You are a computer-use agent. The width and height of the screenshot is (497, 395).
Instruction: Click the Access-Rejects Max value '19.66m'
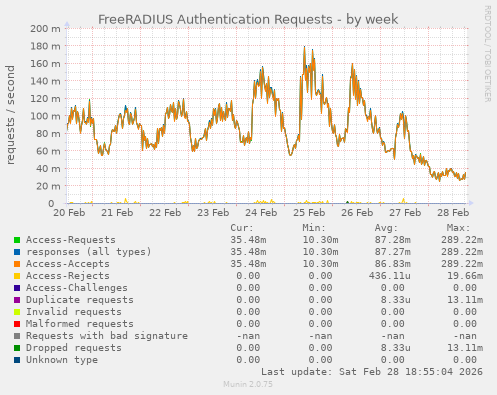click(x=465, y=276)
